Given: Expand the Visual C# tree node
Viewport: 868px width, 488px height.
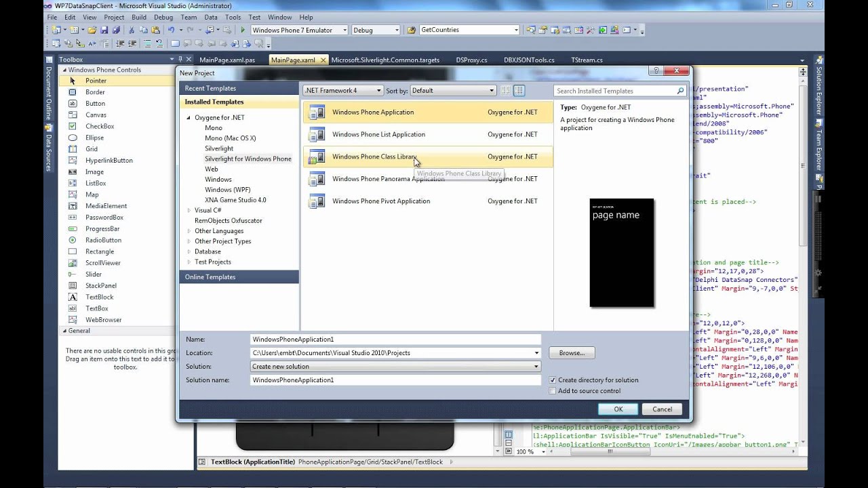Looking at the screenshot, I should (189, 210).
